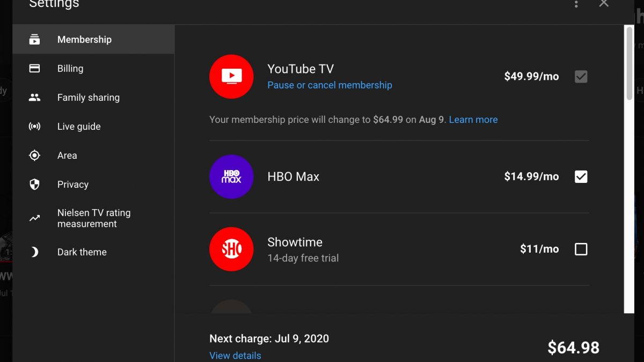The image size is (644, 362).
Task: Click the YouTube TV membership checkbox
Action: point(581,77)
